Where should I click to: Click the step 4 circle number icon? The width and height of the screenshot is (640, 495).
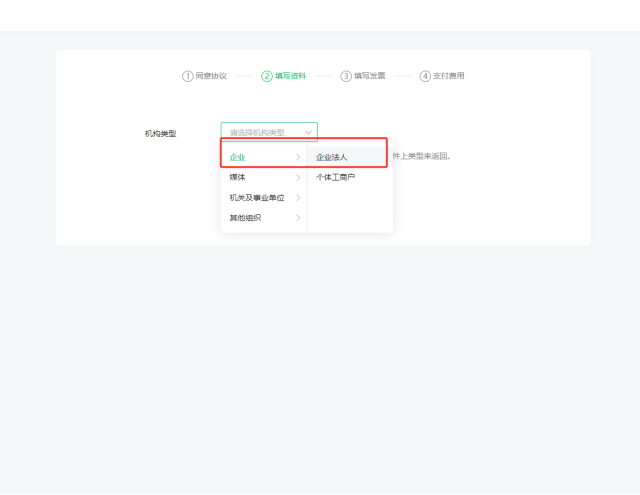pos(425,76)
